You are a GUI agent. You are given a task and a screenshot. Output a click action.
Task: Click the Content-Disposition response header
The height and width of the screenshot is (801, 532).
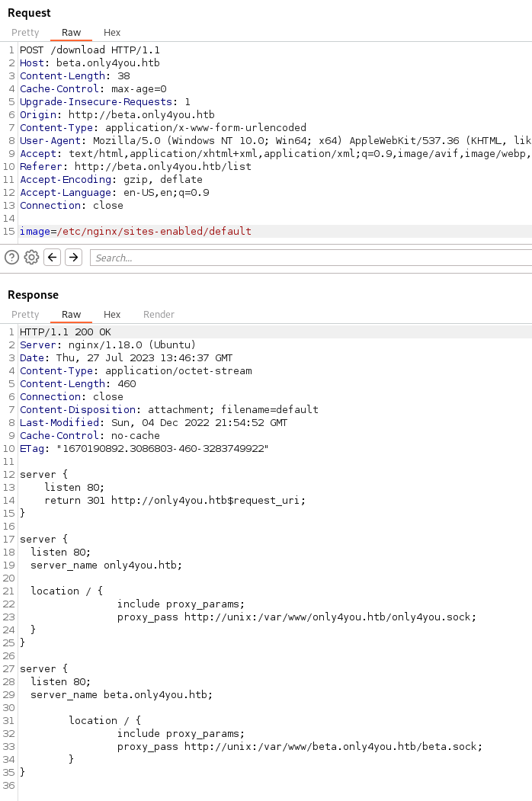(168, 409)
